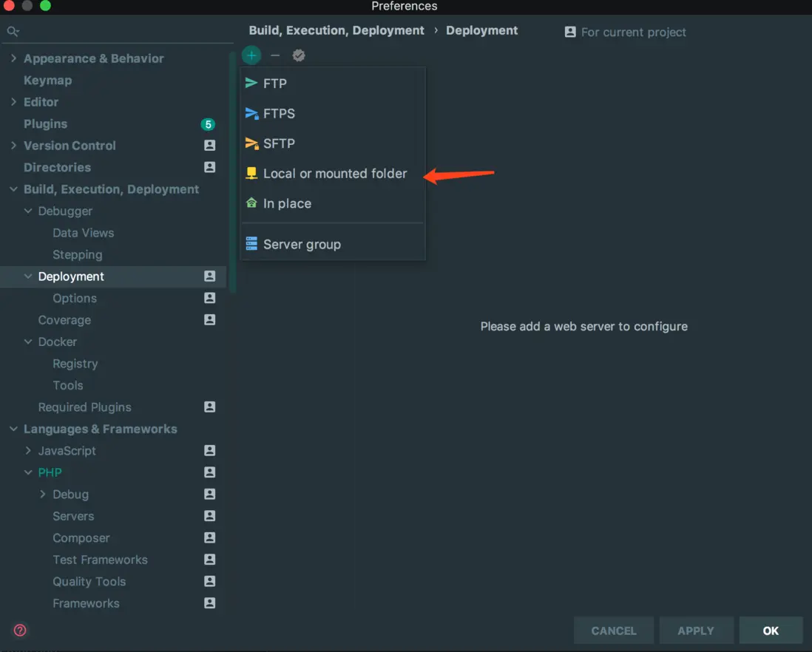Open help with the question mark icon
Viewport: 812px width, 652px height.
point(20,630)
